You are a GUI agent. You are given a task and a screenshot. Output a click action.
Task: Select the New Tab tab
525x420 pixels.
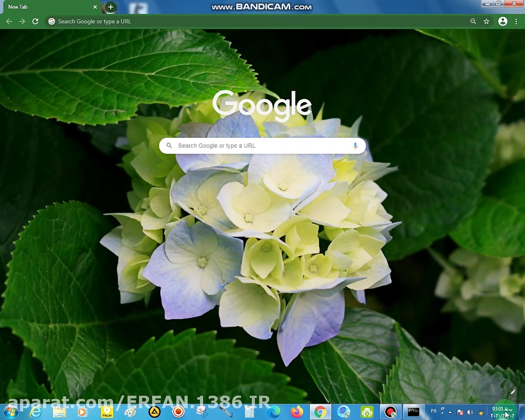(50, 7)
